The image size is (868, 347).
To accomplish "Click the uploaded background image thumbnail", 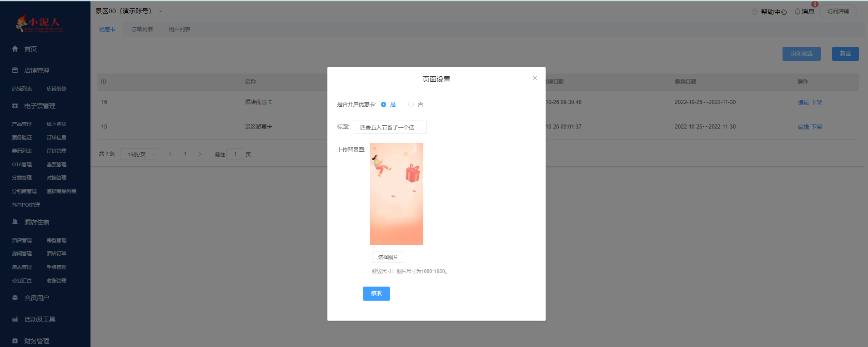I will (396, 194).
